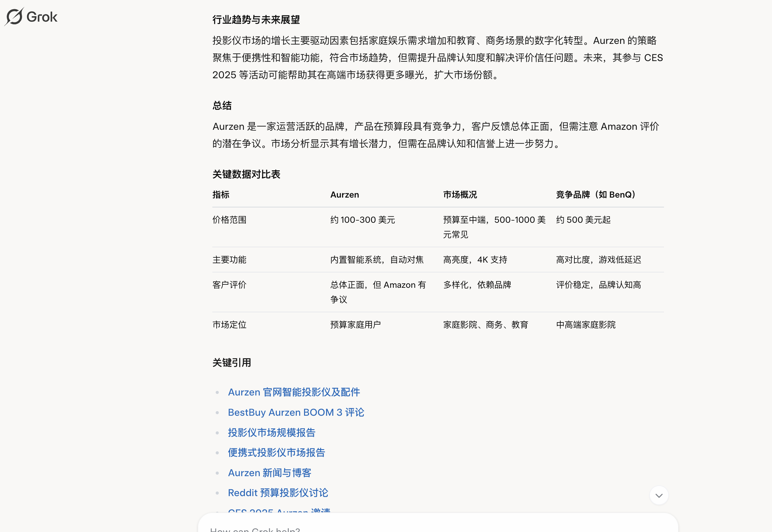Click the 约 100-300 美元 cell
Image resolution: width=772 pixels, height=532 pixels.
(363, 220)
